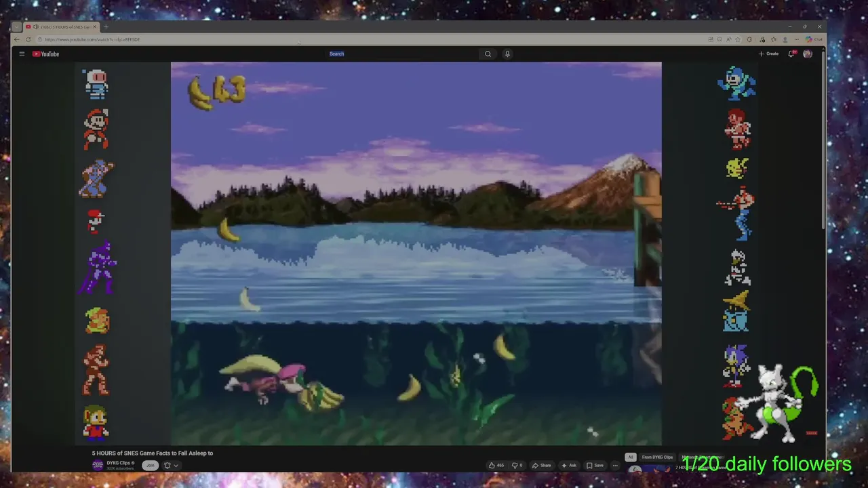Expand the notification chevron beside Join

(176, 466)
